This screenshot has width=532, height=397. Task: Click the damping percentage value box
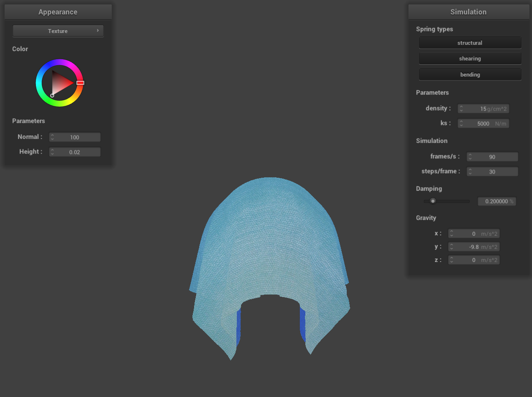[x=496, y=201]
